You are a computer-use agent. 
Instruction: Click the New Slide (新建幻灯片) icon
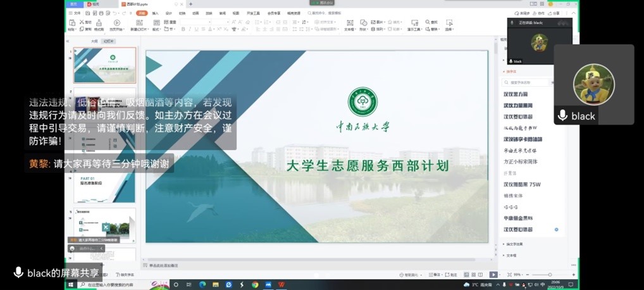pos(139,23)
